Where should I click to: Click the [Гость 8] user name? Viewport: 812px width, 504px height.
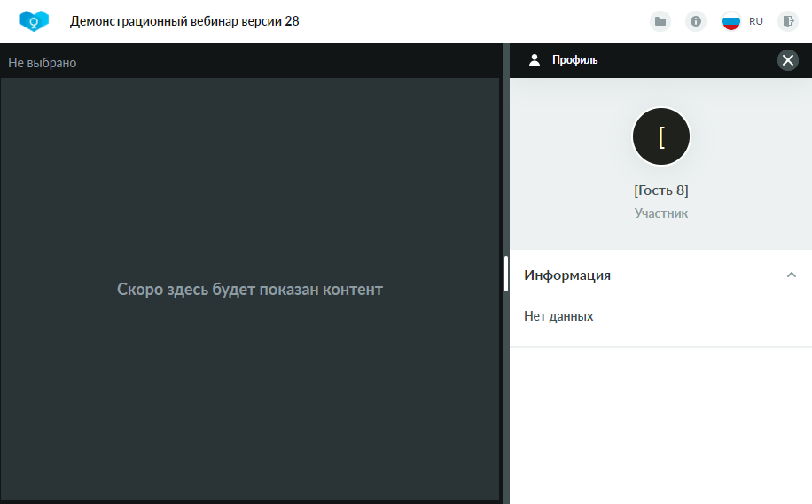[661, 190]
